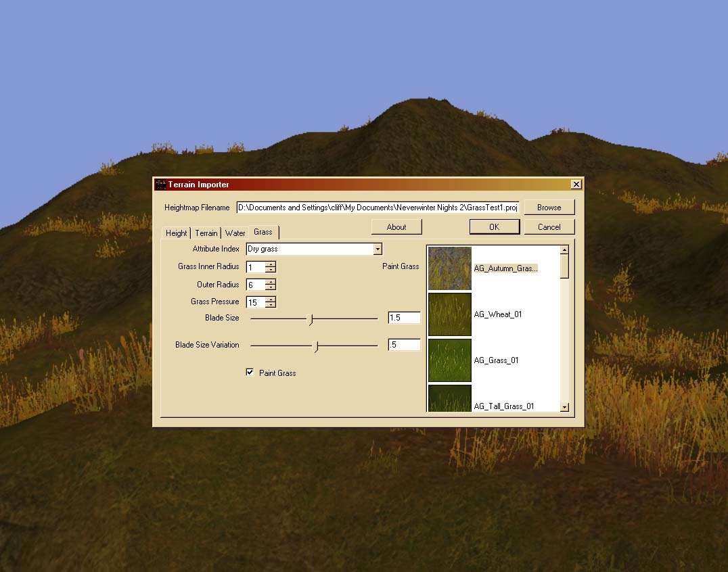Open the Water tab
The width and height of the screenshot is (728, 572).
235,233
